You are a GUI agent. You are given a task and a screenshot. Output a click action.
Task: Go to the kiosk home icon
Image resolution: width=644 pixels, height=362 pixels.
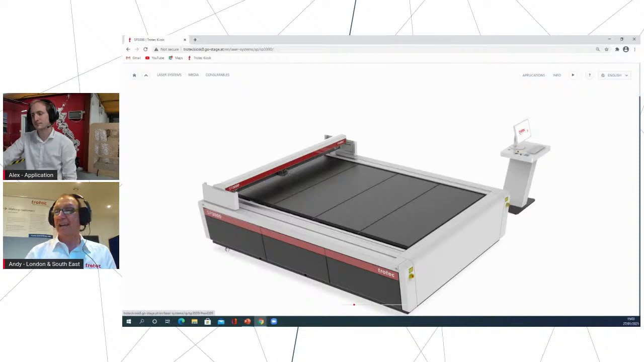[x=134, y=75]
